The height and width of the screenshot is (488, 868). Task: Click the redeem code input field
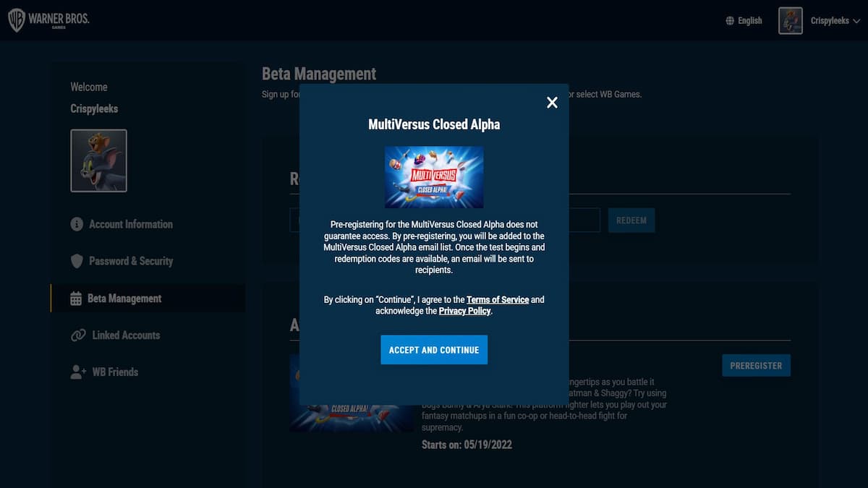point(584,221)
